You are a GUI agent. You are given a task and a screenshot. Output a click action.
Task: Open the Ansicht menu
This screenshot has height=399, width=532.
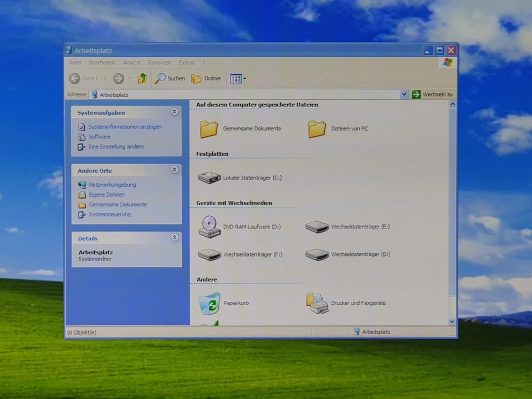[x=132, y=63]
